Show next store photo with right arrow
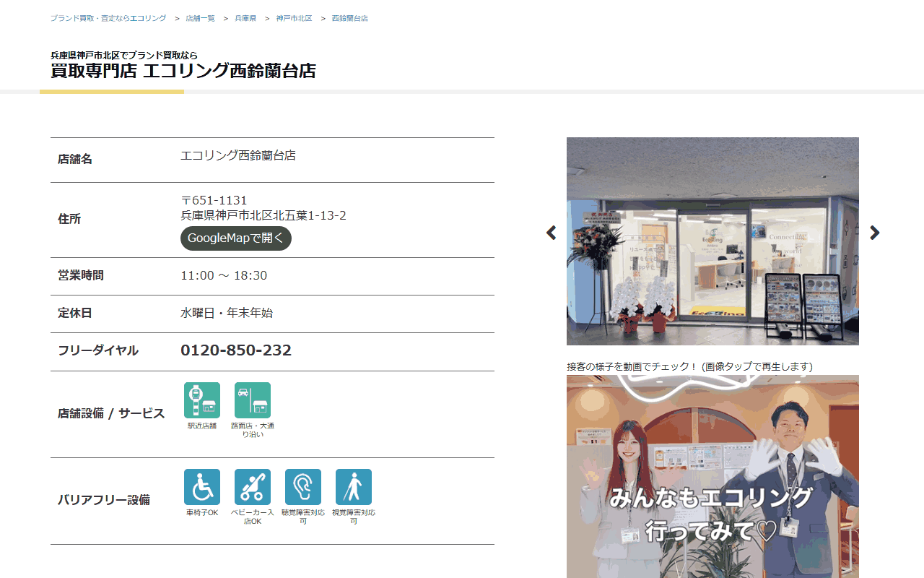 (x=875, y=233)
